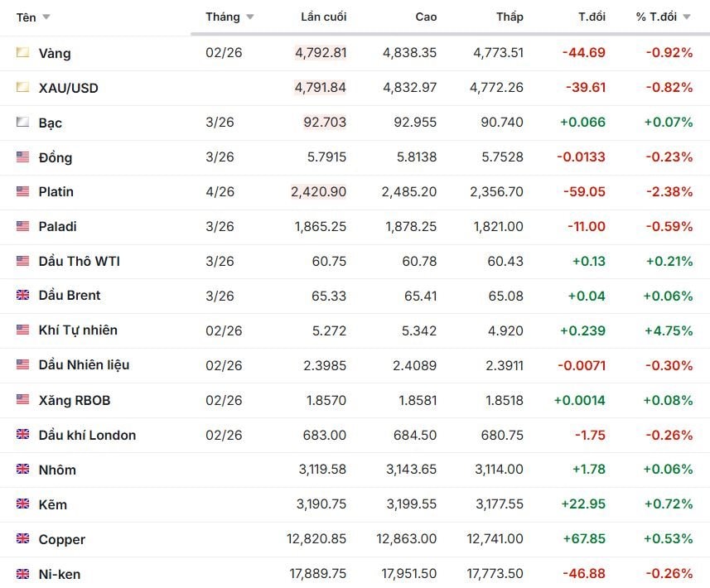Click the Thấp column header

510,17
